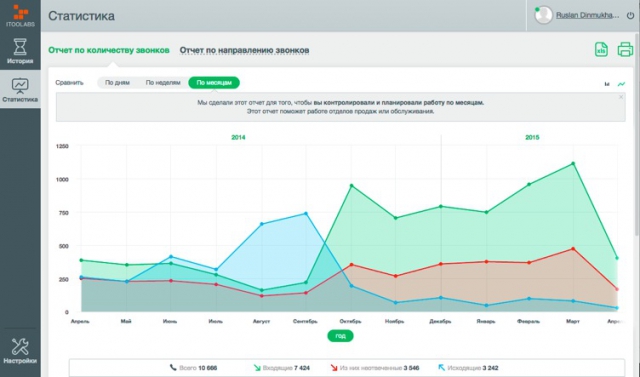640x377 pixels.
Task: Click blue data point at Август
Action: click(262, 224)
